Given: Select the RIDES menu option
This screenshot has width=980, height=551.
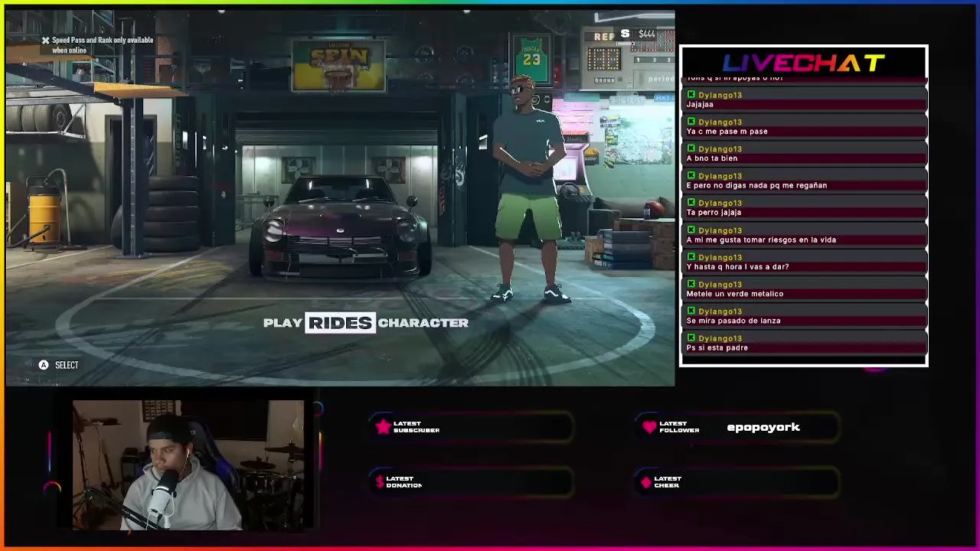Looking at the screenshot, I should (x=341, y=323).
